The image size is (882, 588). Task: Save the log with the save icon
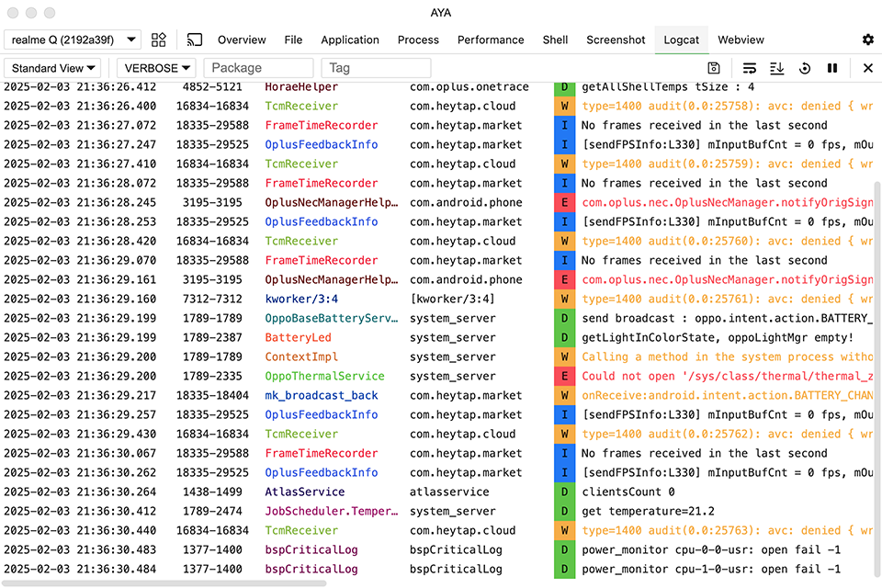[714, 68]
